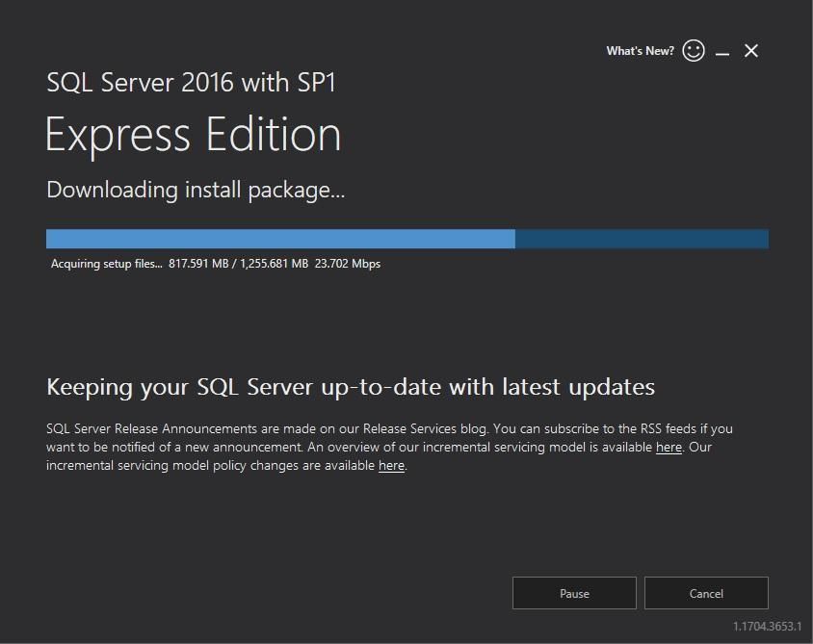813x644 pixels.
Task: Click the 'Downloading install package...' status text
Action: pyautogui.click(x=196, y=190)
